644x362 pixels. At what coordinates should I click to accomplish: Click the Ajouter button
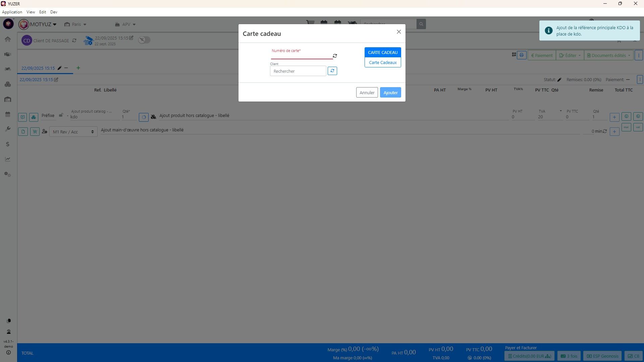point(390,93)
